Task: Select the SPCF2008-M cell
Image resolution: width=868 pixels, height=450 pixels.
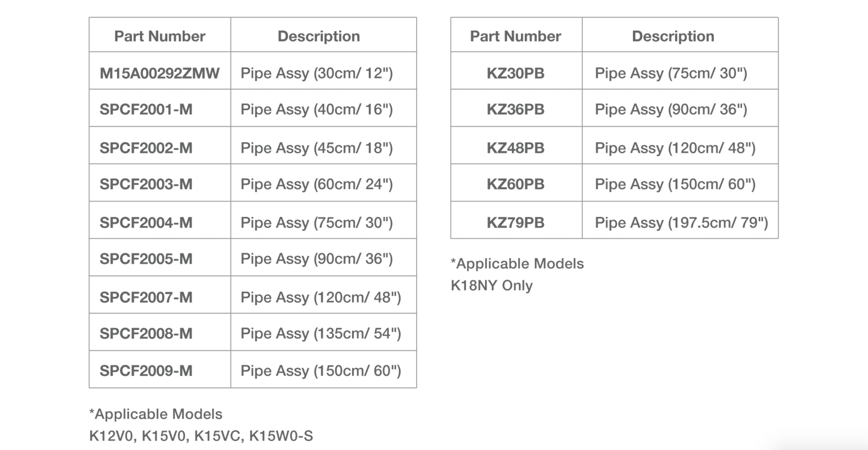Action: (146, 333)
